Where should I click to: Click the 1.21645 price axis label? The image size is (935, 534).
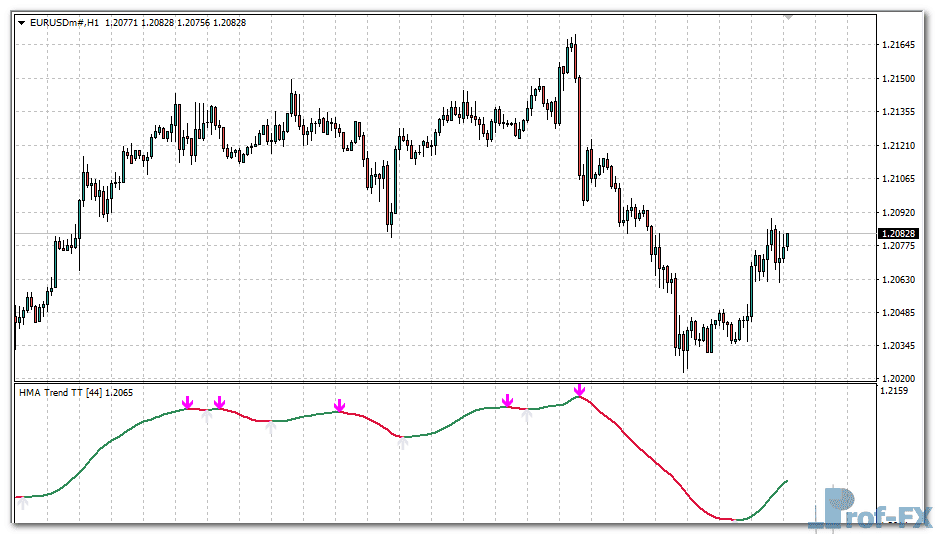899,45
